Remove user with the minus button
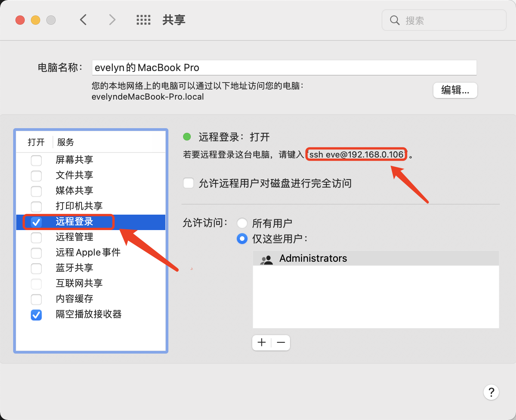Viewport: 516px width, 420px height. 281,342
